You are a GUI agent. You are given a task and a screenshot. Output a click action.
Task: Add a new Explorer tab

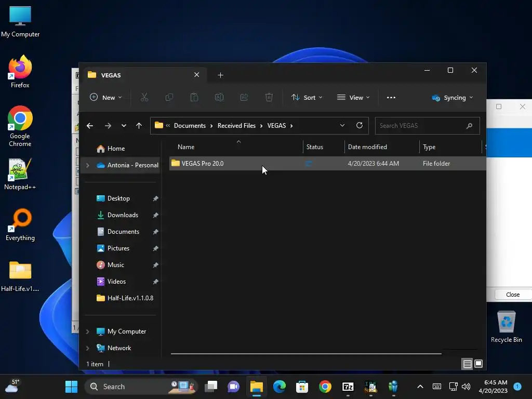[x=220, y=75]
